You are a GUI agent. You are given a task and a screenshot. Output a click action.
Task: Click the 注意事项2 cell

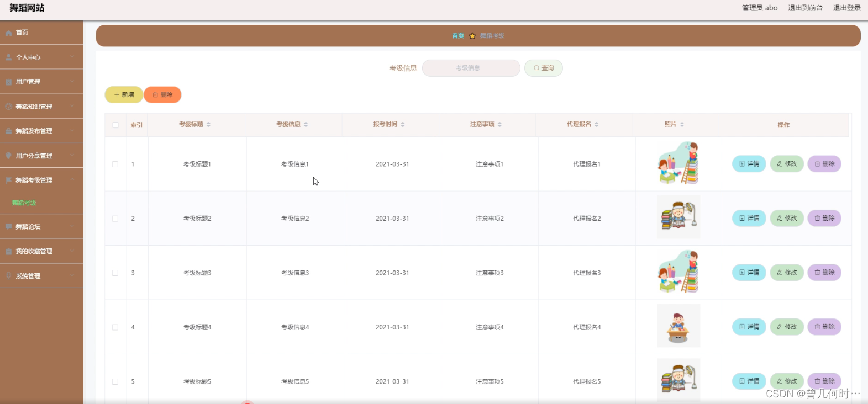(490, 219)
